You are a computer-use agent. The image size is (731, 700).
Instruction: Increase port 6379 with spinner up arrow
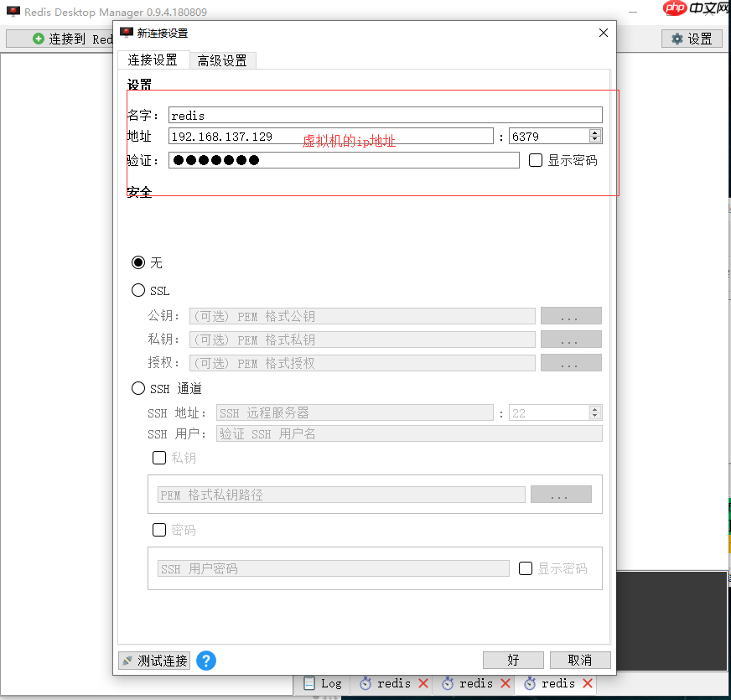[x=594, y=131]
